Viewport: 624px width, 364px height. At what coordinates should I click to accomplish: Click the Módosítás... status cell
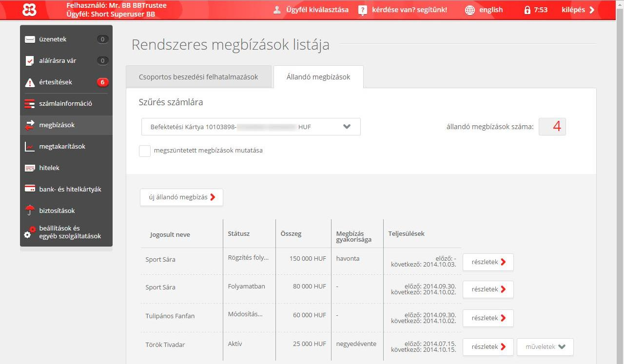[x=245, y=314]
